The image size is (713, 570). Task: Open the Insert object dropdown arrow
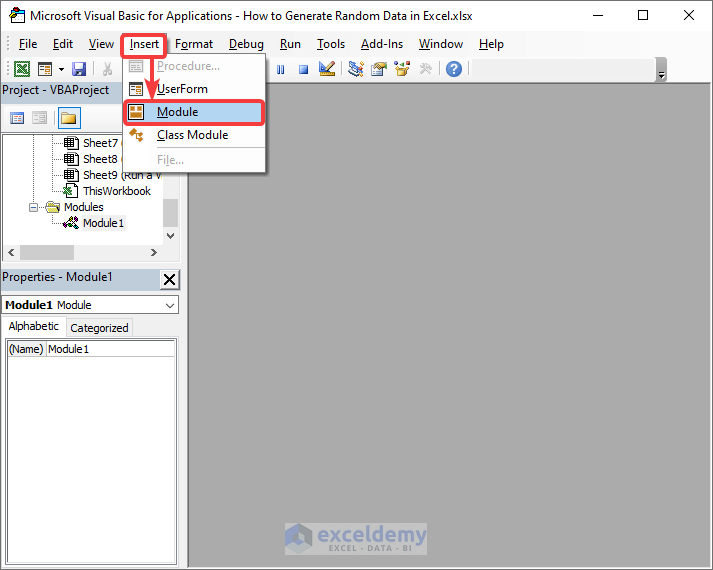coord(61,70)
